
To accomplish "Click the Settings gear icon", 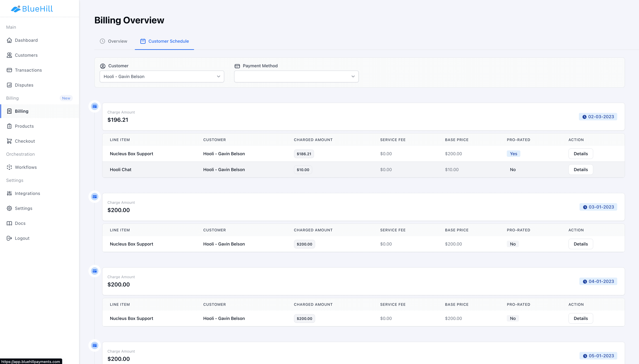I will click(9, 208).
